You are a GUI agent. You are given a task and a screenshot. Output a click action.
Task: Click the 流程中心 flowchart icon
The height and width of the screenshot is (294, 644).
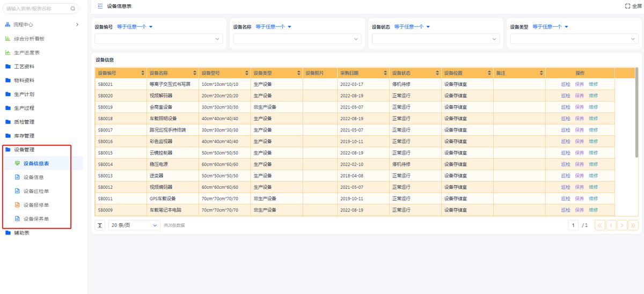coord(8,25)
